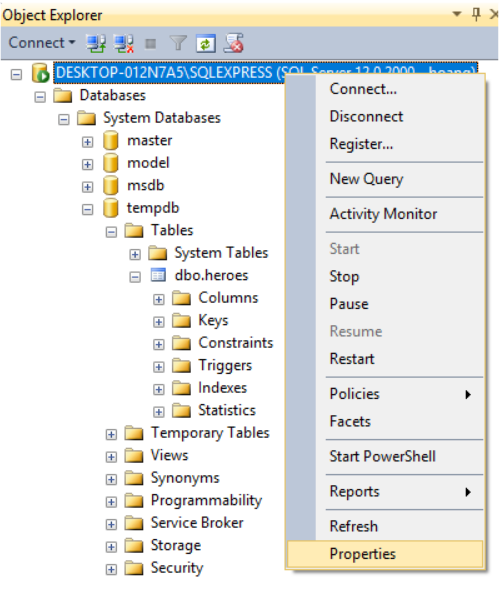The height and width of the screenshot is (605, 500).
Task: Click the Columns folder icon
Action: pos(181,298)
